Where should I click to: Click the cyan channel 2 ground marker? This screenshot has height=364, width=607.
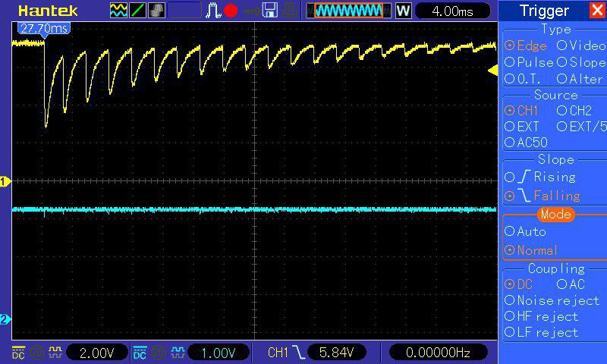pyautogui.click(x=5, y=319)
